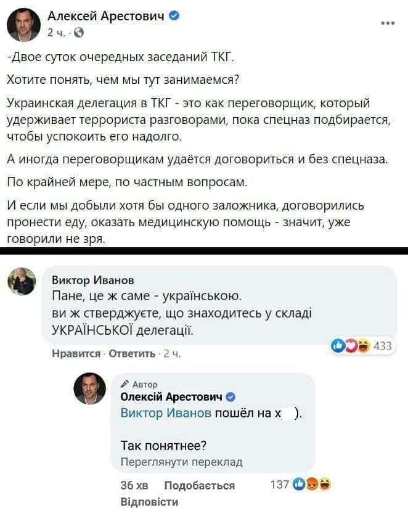Open the mentioned Виктор Иванов link in reply
The image size is (408, 532).
[x=166, y=413]
